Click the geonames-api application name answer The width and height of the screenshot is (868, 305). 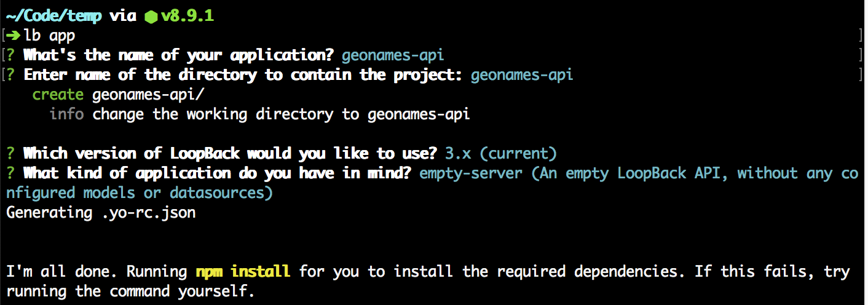(x=393, y=56)
